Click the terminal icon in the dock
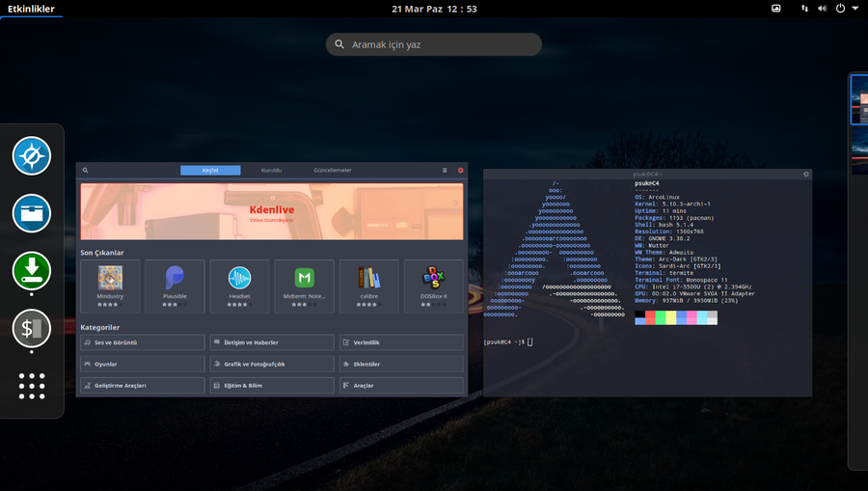This screenshot has width=868, height=491. (x=32, y=329)
